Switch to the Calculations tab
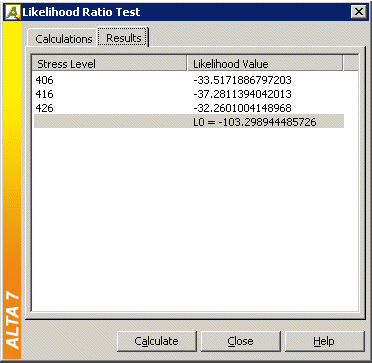Image resolution: width=372 pixels, height=363 pixels. (x=63, y=39)
